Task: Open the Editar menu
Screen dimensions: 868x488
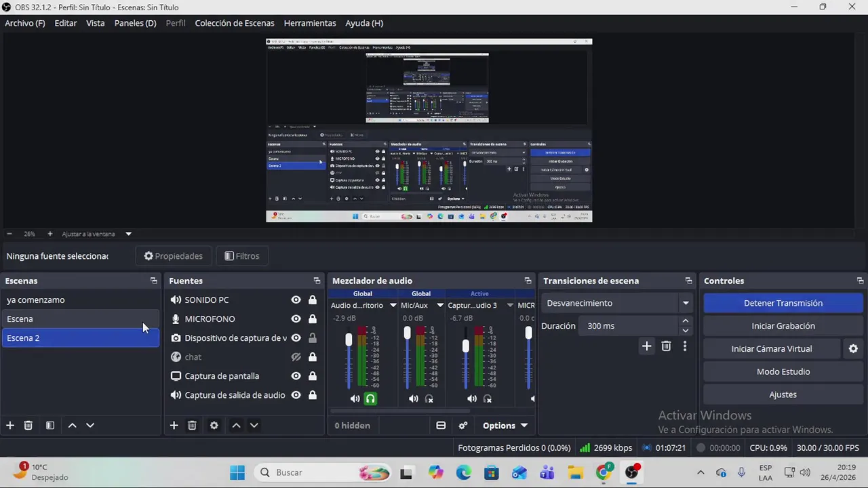Action: click(x=66, y=23)
